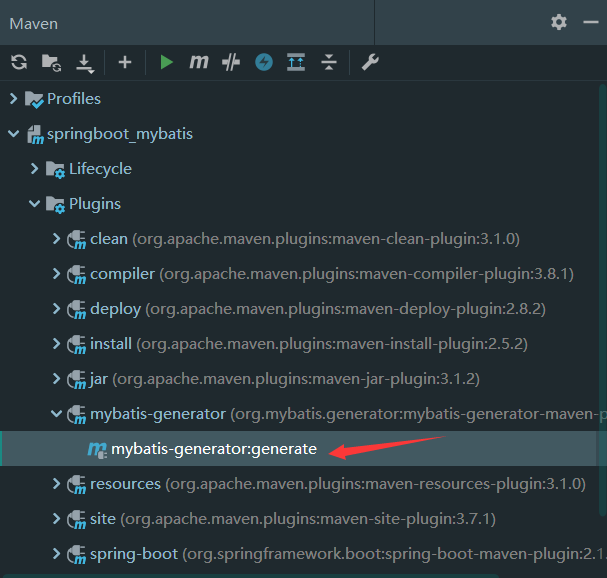
Task: Hide the Maven tool window
Action: tap(591, 22)
